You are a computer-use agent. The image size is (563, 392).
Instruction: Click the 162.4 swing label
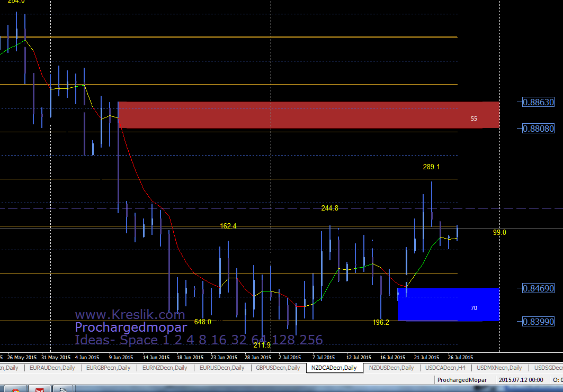point(228,226)
